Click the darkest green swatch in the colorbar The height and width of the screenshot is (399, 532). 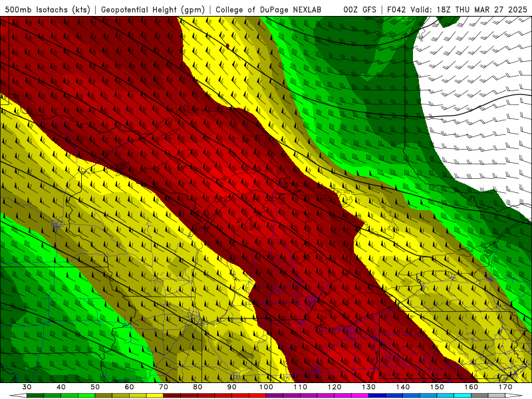click(35, 395)
